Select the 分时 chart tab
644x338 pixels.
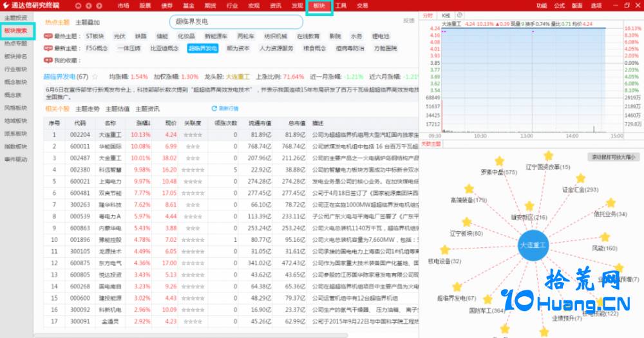pos(428,15)
